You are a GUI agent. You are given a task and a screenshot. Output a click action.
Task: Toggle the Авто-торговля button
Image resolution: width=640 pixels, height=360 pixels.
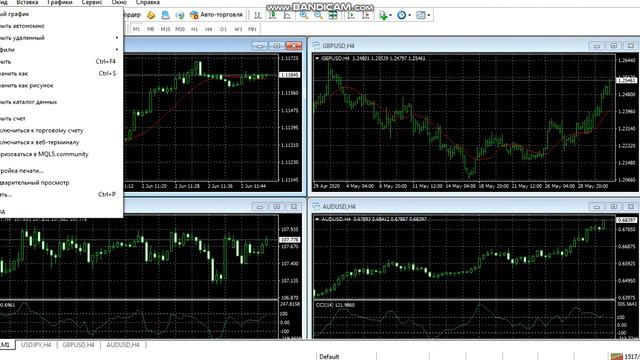pos(216,15)
